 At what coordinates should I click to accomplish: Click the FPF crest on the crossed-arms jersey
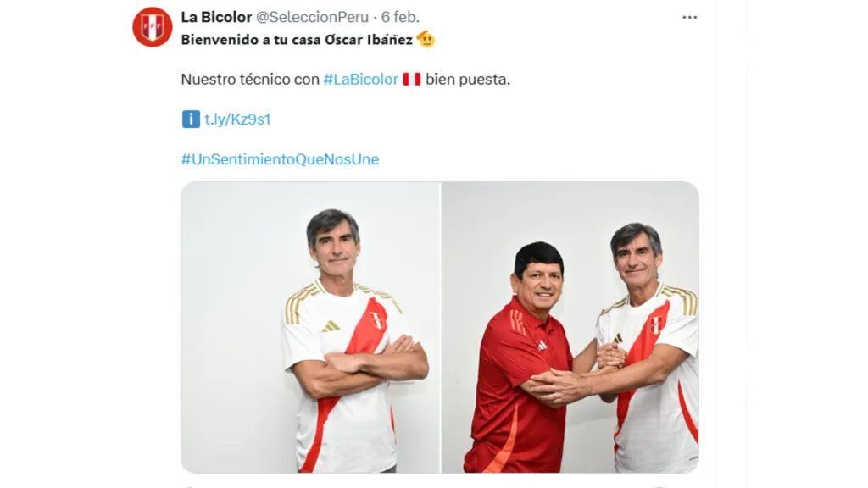(x=377, y=319)
